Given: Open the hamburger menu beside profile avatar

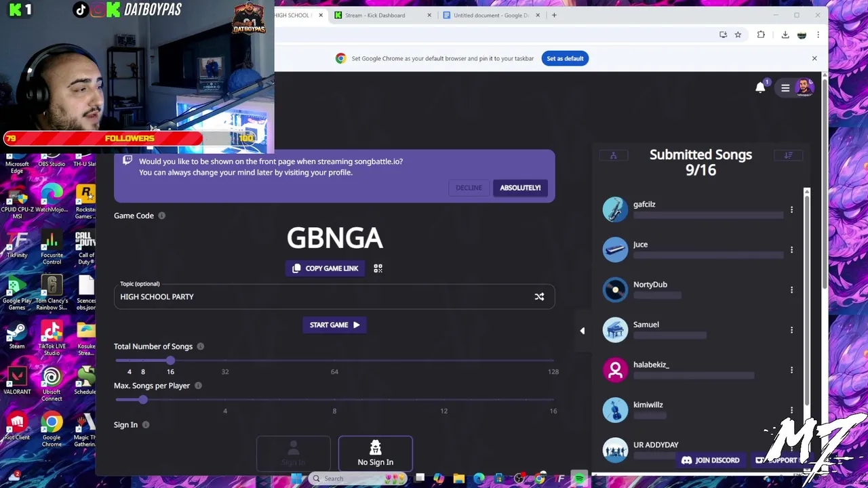Looking at the screenshot, I should pyautogui.click(x=785, y=87).
